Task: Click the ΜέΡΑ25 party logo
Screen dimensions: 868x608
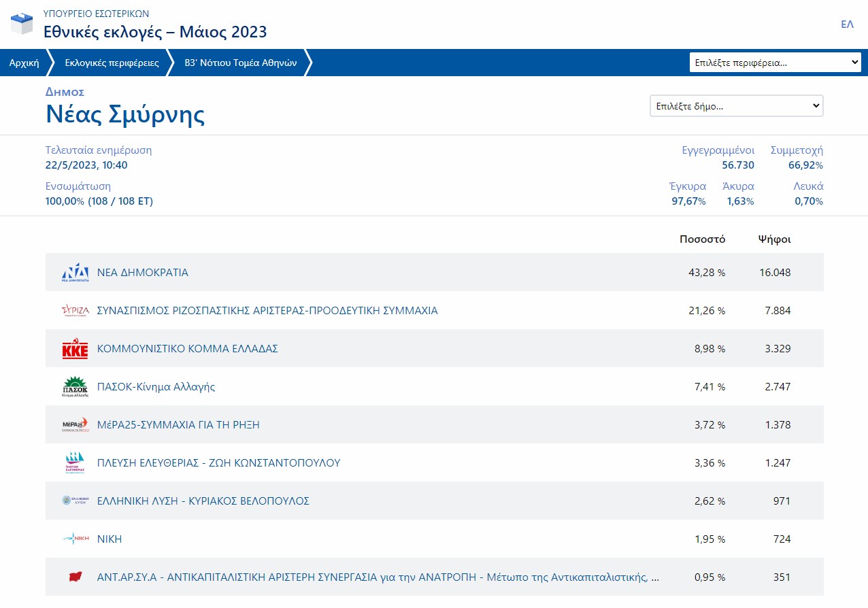Action: 75,425
